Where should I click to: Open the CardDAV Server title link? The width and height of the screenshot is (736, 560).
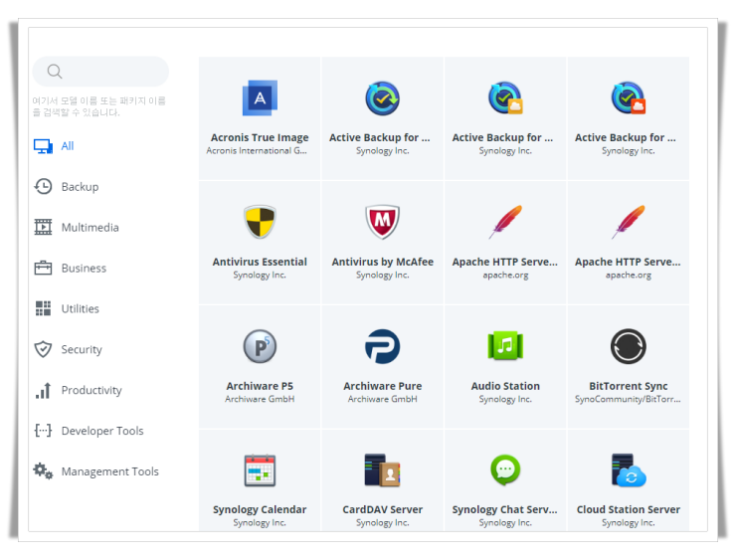pyautogui.click(x=383, y=509)
